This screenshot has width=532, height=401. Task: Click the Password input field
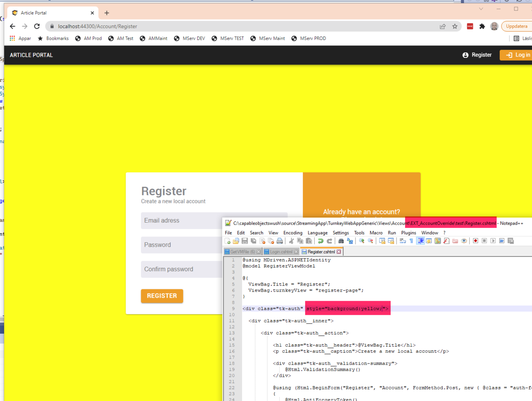click(181, 245)
